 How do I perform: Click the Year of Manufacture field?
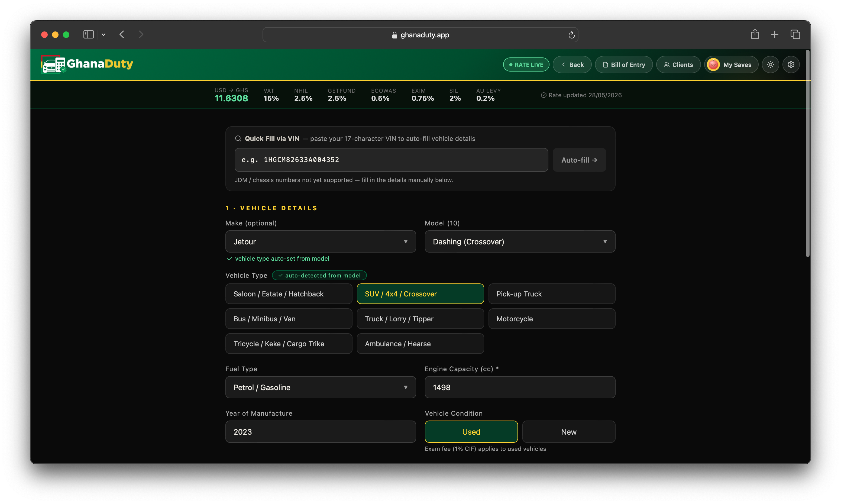tap(321, 432)
